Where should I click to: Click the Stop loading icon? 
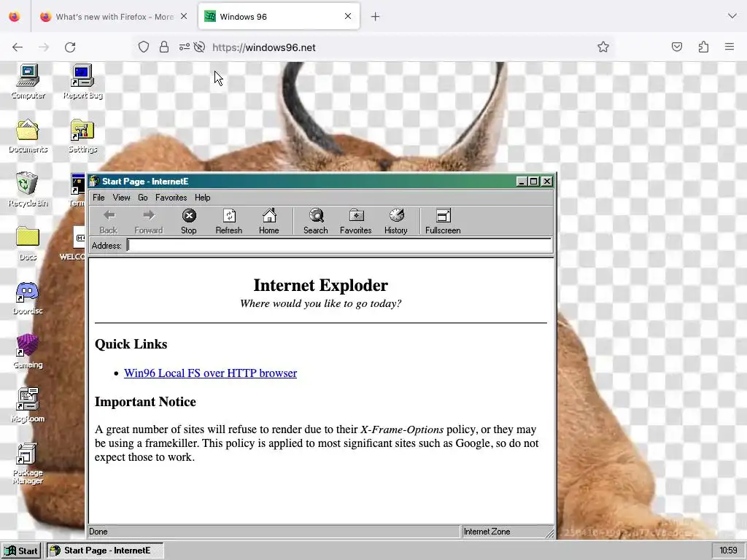click(189, 222)
